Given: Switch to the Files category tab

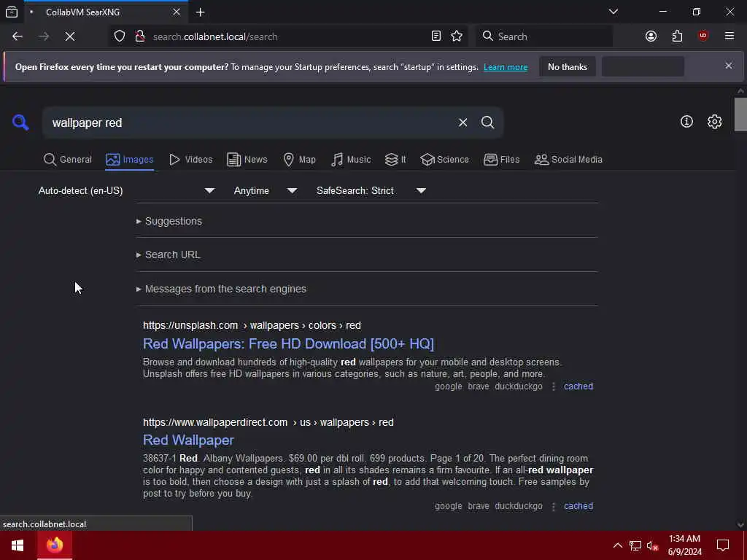Looking at the screenshot, I should (x=502, y=160).
